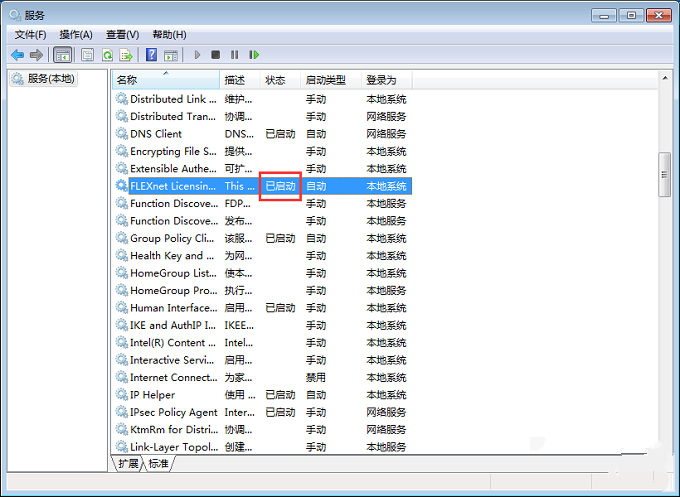Image resolution: width=680 pixels, height=497 pixels.
Task: Click gear icon beside IPsec Policy Agent
Action: (121, 412)
